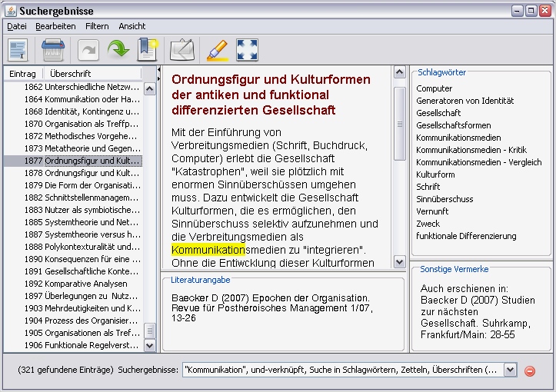Click the text pane scroll up arrow

(400, 72)
